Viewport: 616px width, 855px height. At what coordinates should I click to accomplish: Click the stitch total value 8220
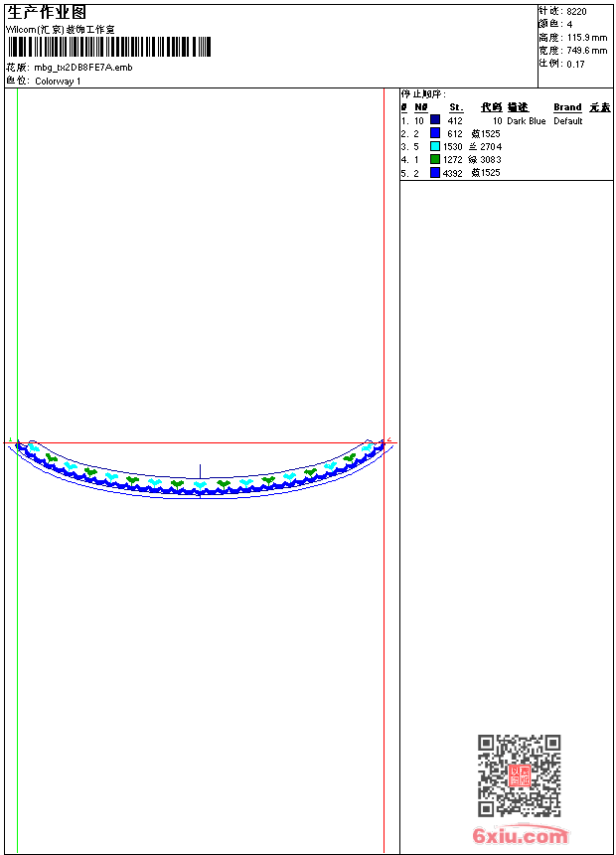click(x=576, y=12)
